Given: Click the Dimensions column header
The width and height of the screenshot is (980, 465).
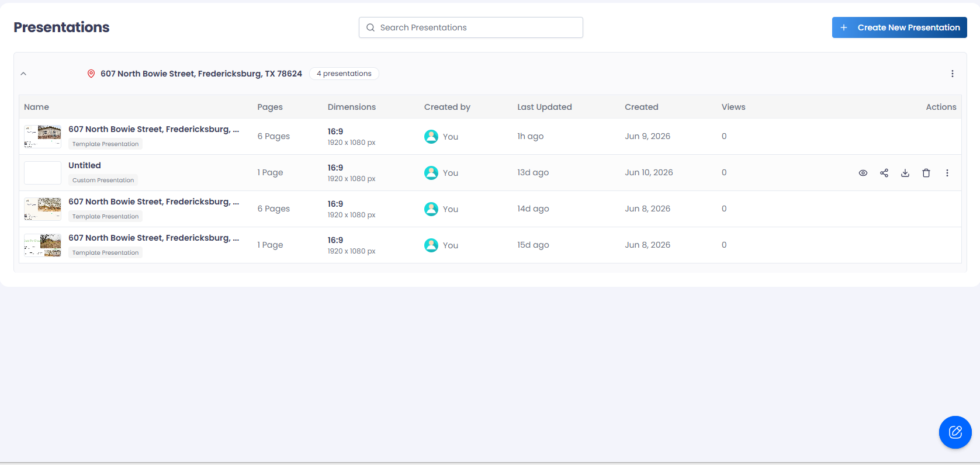Looking at the screenshot, I should click(x=352, y=107).
